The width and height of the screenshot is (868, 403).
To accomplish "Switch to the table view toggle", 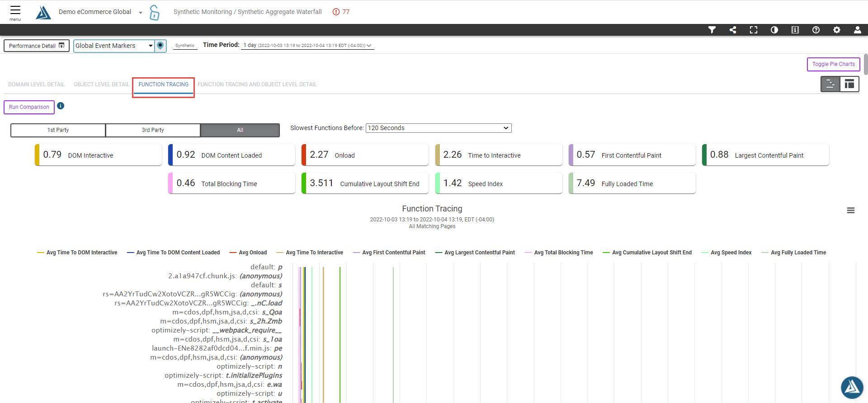I will (849, 84).
